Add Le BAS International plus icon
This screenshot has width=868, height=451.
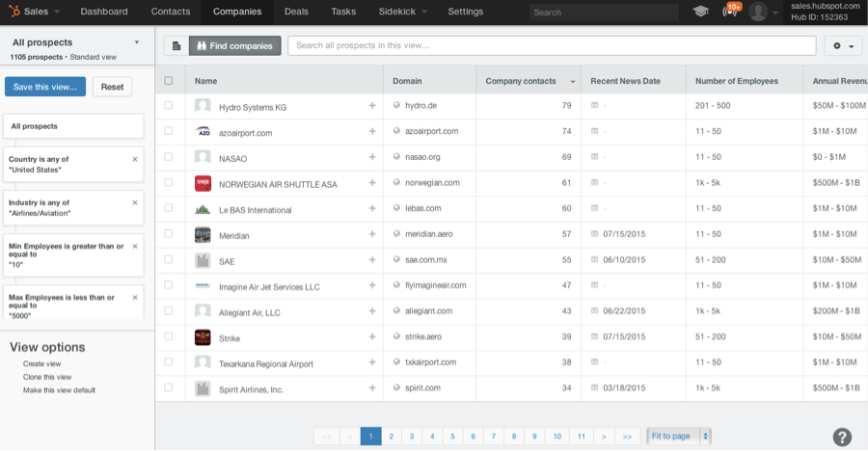pos(372,208)
